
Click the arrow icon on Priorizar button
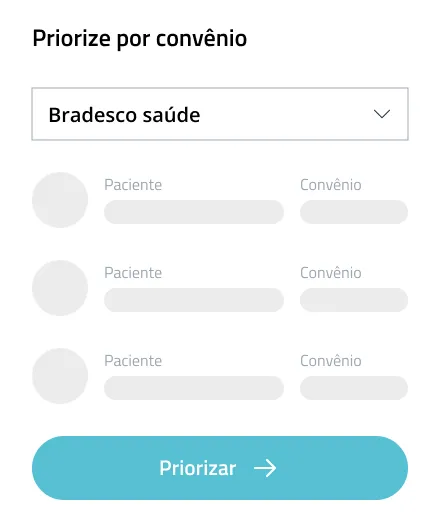(x=265, y=468)
